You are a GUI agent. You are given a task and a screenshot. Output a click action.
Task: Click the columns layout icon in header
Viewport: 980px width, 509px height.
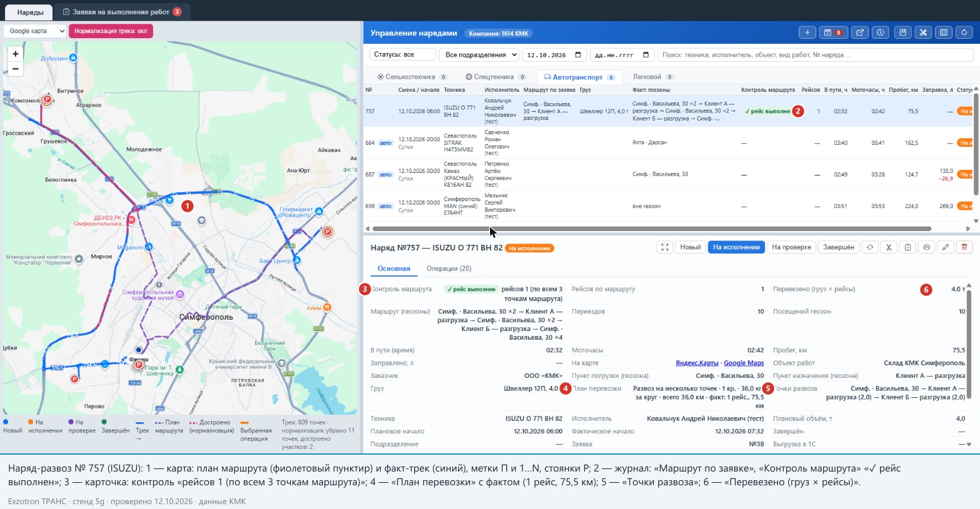click(944, 32)
